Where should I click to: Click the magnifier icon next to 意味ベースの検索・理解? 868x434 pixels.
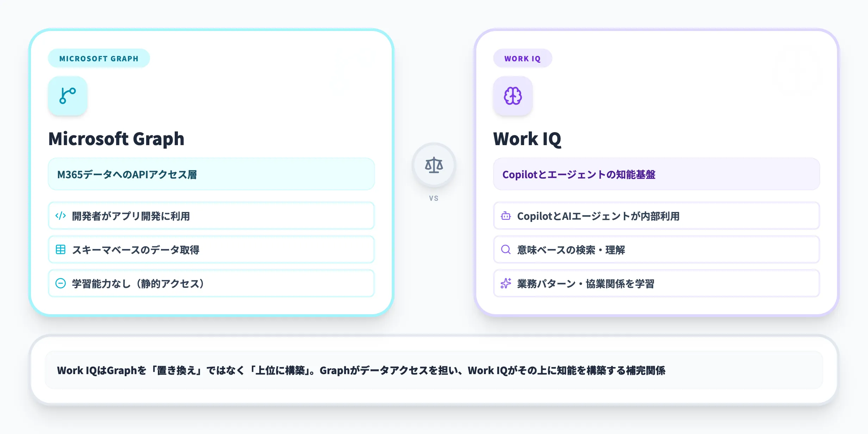[506, 249]
